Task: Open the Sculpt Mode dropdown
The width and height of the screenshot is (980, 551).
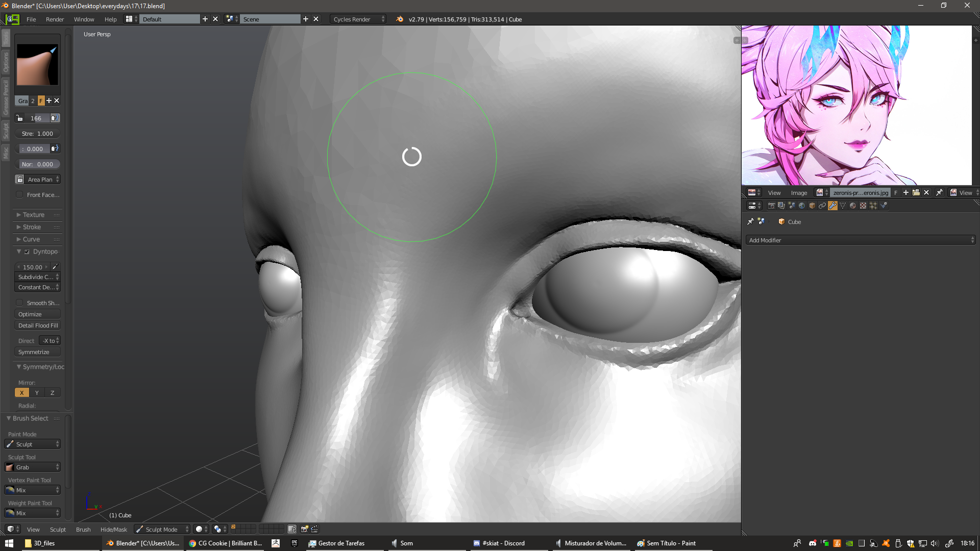Action: 162,529
